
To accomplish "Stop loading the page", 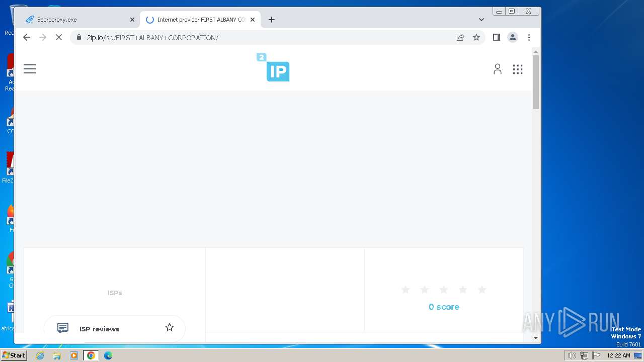I will (x=58, y=37).
